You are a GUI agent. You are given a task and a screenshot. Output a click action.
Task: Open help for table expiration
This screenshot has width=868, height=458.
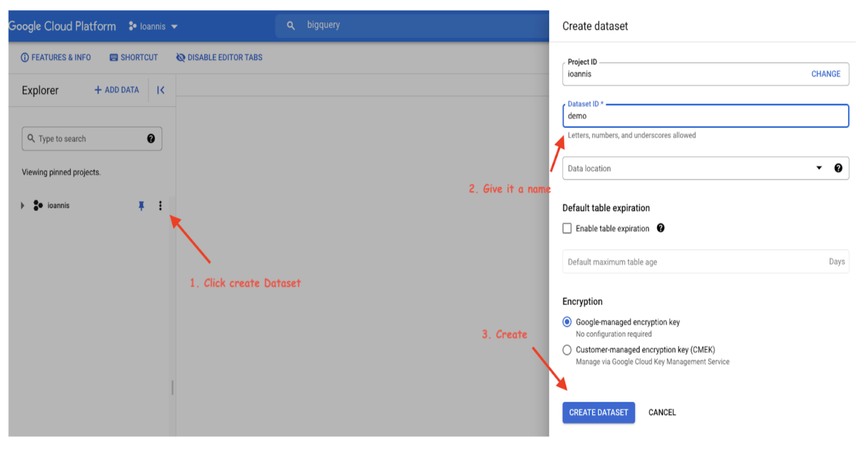[660, 228]
